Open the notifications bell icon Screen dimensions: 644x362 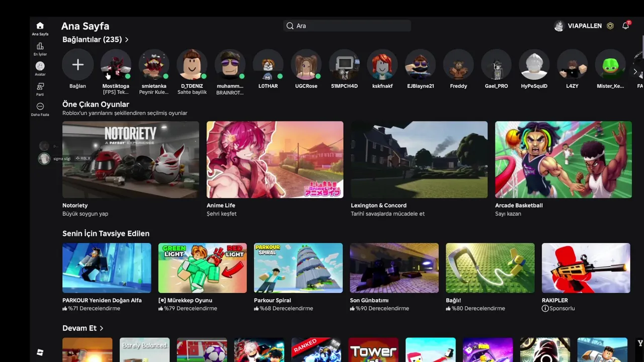click(625, 26)
